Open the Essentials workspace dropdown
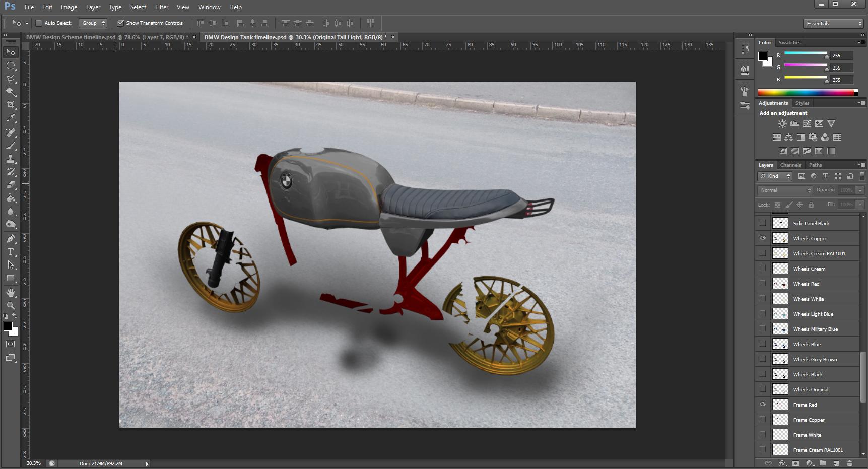Viewport: 868px width, 469px height. tap(833, 23)
